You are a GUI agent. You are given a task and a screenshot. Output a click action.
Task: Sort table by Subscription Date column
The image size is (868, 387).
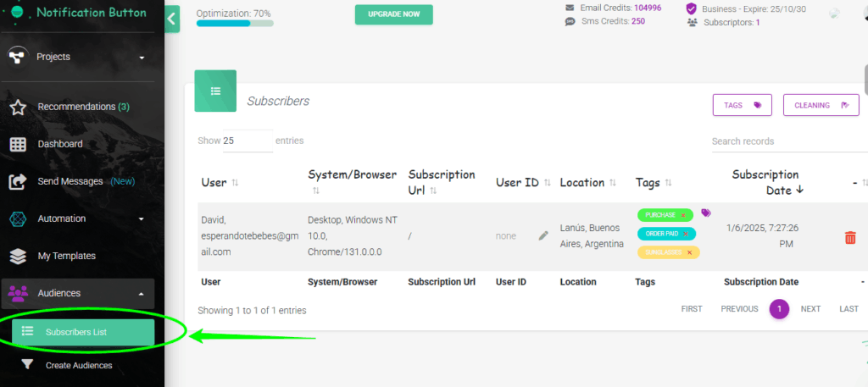(x=765, y=182)
